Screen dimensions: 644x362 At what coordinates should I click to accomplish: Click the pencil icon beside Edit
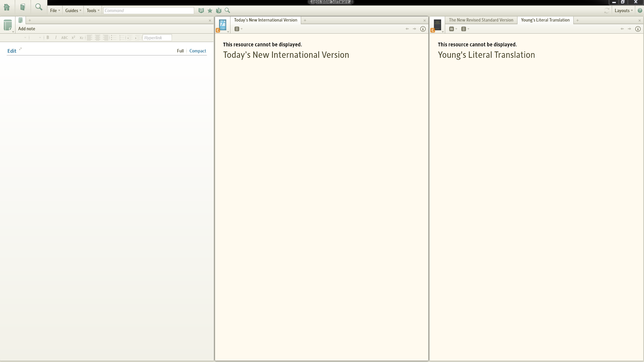click(20, 49)
